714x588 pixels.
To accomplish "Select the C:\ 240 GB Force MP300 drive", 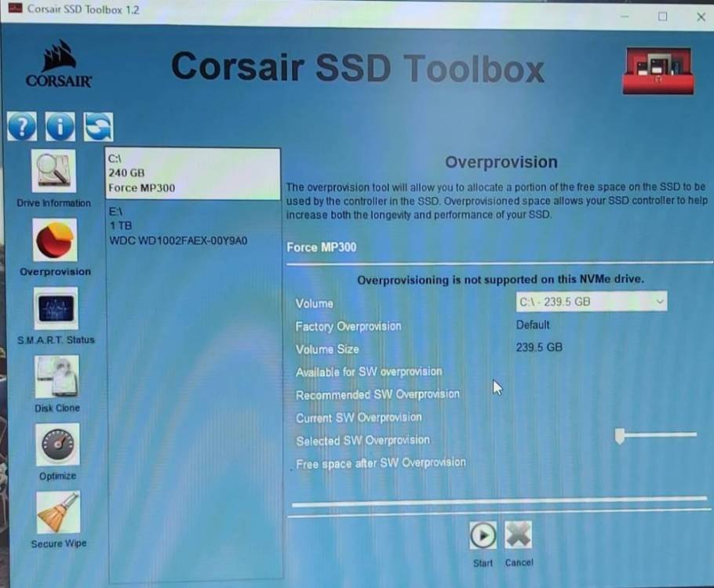I will pyautogui.click(x=192, y=173).
